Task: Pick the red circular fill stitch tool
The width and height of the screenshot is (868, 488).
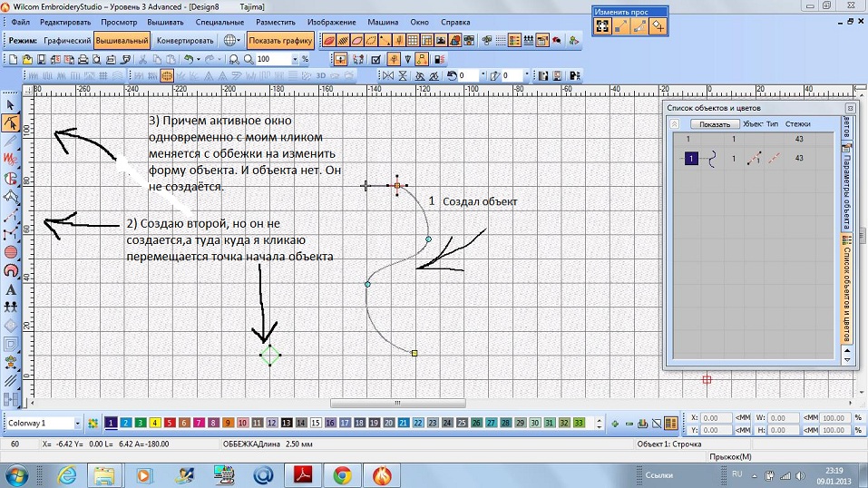Action: [x=11, y=252]
